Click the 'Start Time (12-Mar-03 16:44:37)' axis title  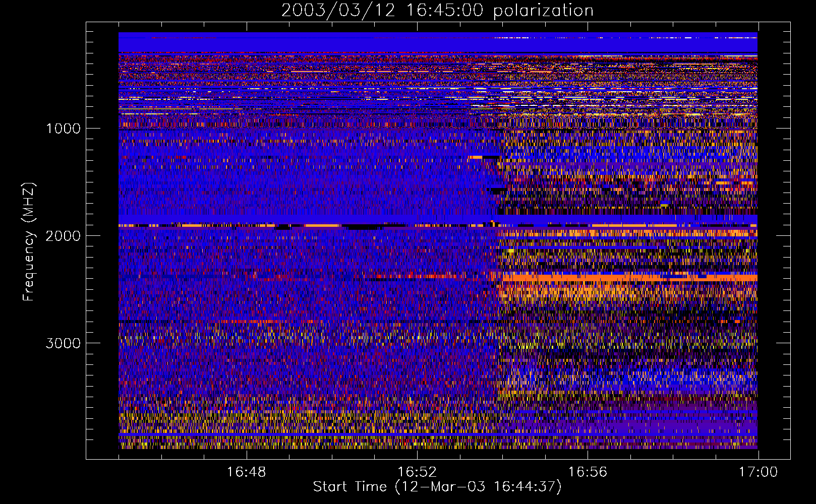pos(437,487)
